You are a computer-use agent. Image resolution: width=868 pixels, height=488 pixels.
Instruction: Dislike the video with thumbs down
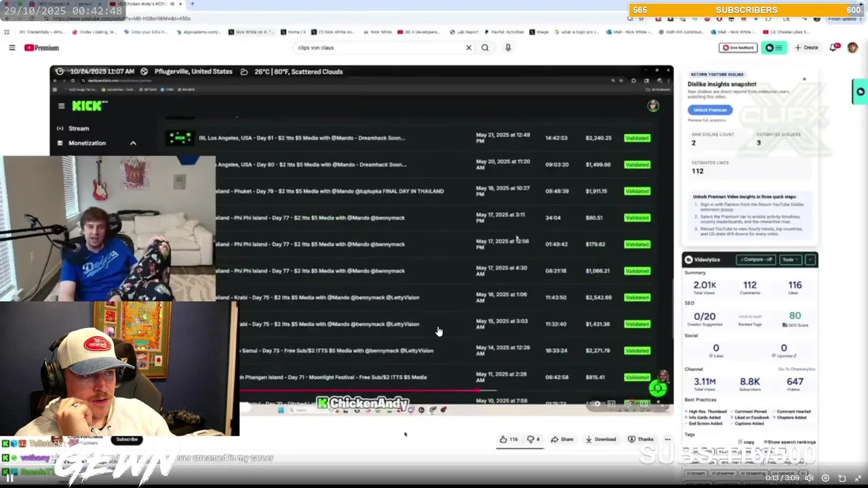pyautogui.click(x=534, y=439)
